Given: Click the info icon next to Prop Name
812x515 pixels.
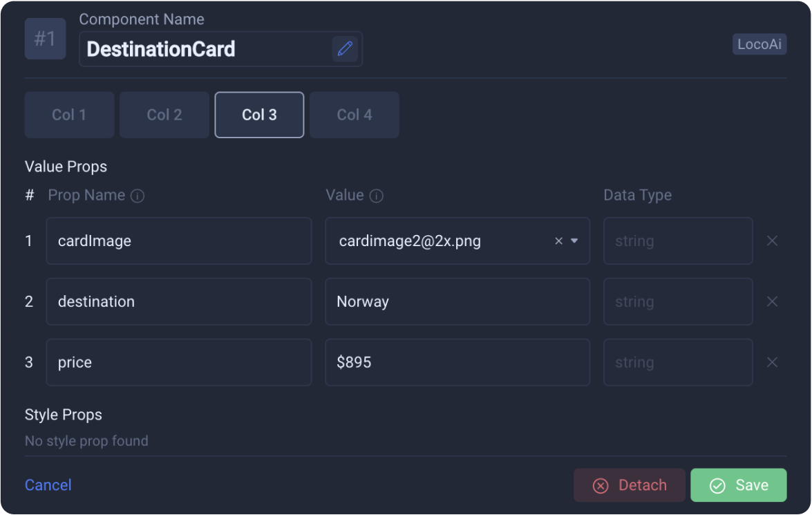Looking at the screenshot, I should pos(138,196).
